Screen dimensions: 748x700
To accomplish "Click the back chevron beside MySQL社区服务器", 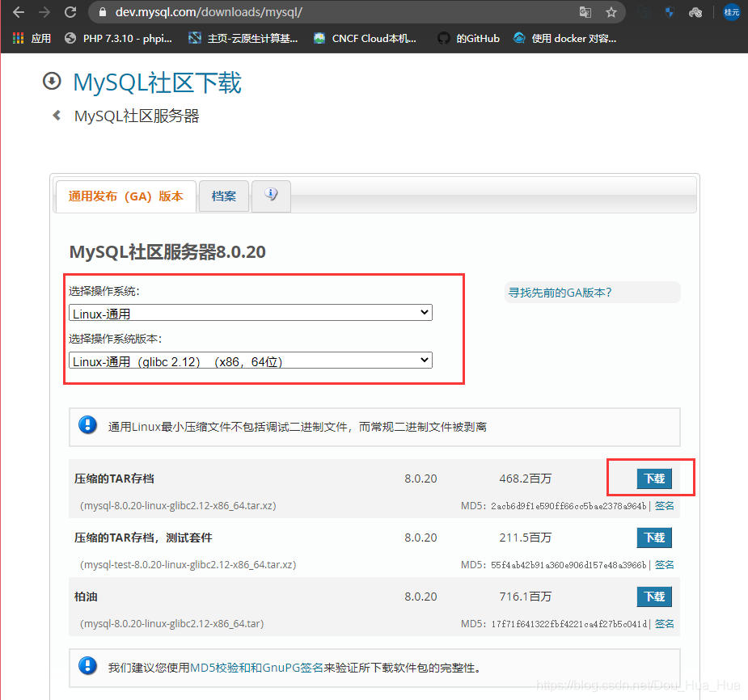I will click(x=57, y=116).
